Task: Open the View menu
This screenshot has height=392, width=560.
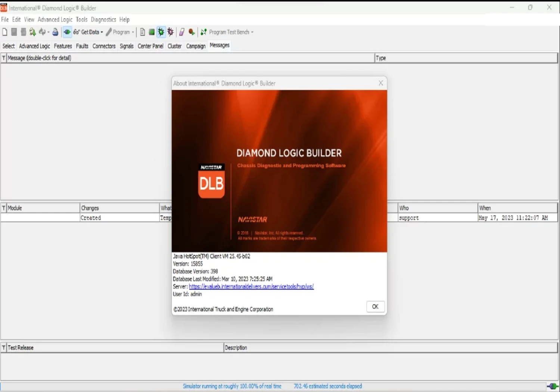Action: pyautogui.click(x=29, y=19)
